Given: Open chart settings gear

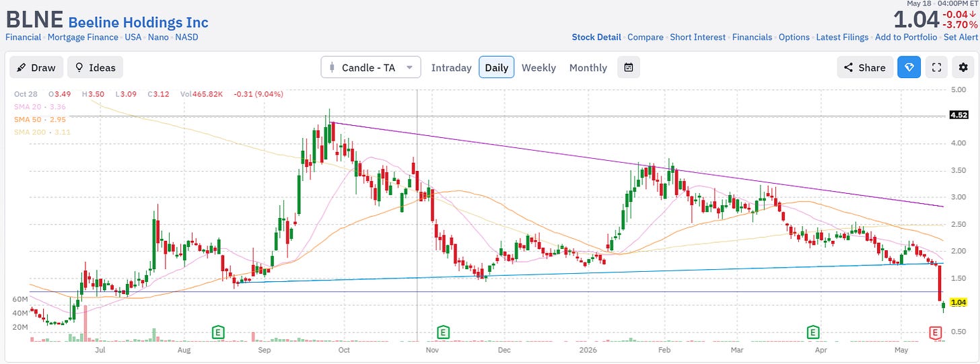Looking at the screenshot, I should (963, 67).
